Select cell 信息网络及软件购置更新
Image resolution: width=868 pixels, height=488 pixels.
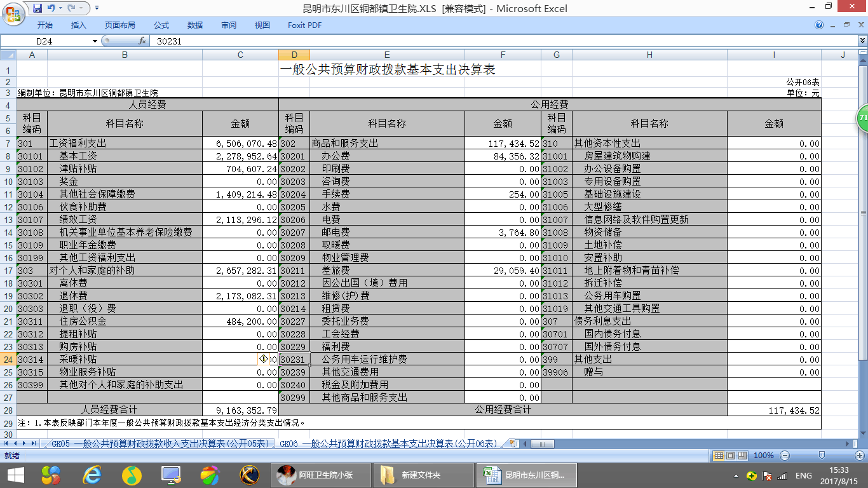click(x=649, y=220)
